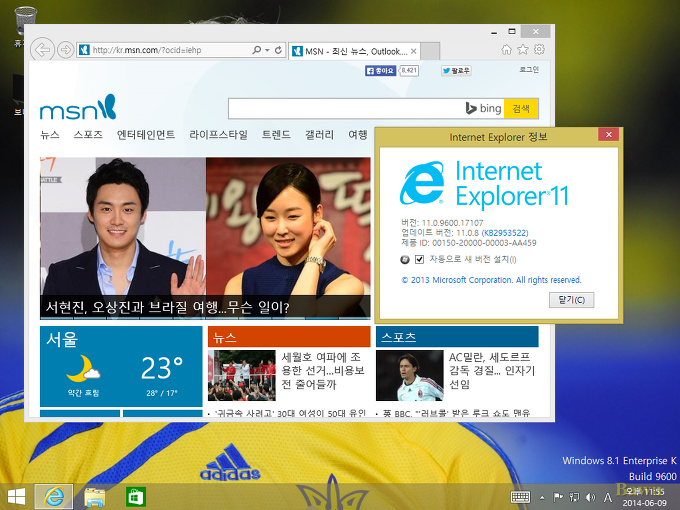Click the yellow 검색 search button
This screenshot has height=510, width=680.
coord(521,108)
